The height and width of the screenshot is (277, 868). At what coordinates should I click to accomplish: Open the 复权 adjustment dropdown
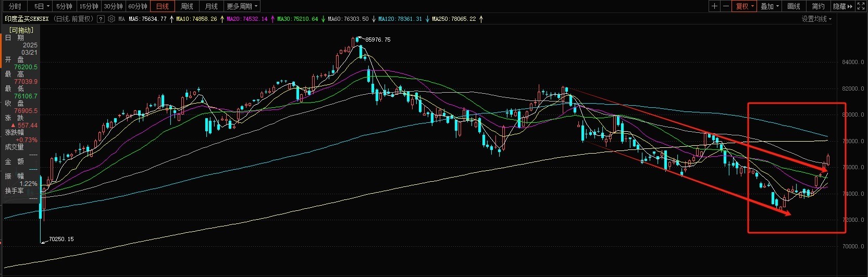pos(745,6)
